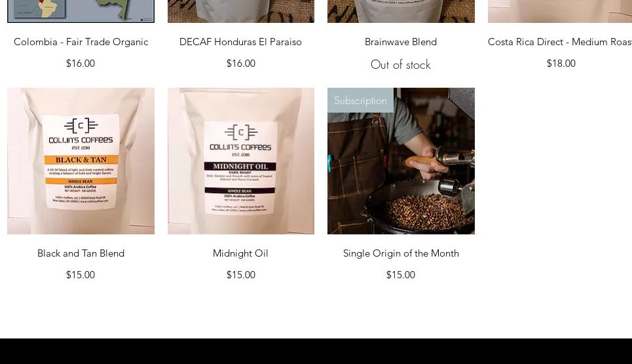Click the Subscription ribbon badge
This screenshot has width=632, height=364.
pyautogui.click(x=360, y=100)
